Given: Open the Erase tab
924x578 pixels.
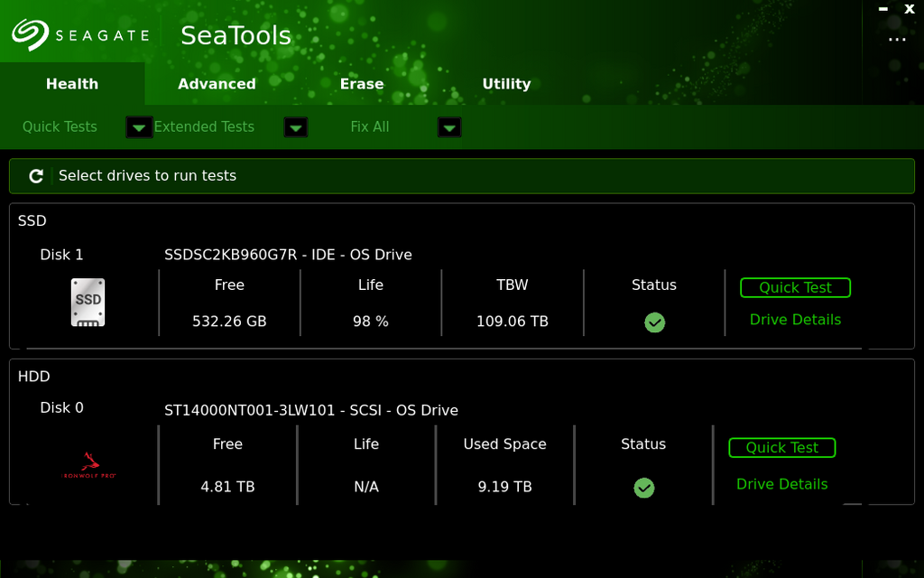Looking at the screenshot, I should (x=362, y=84).
